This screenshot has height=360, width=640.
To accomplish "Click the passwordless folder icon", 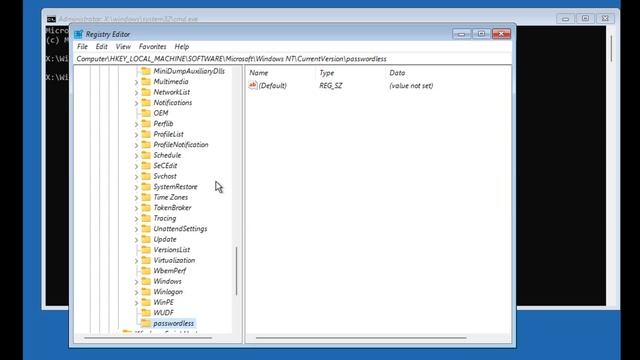I will pyautogui.click(x=146, y=323).
